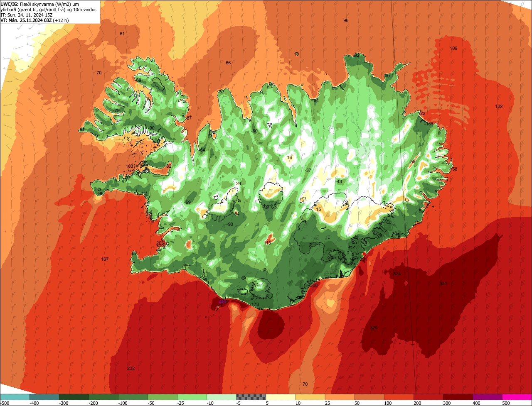532x406 pixels.
Task: Click the legend tick label -500
Action: tap(5, 403)
